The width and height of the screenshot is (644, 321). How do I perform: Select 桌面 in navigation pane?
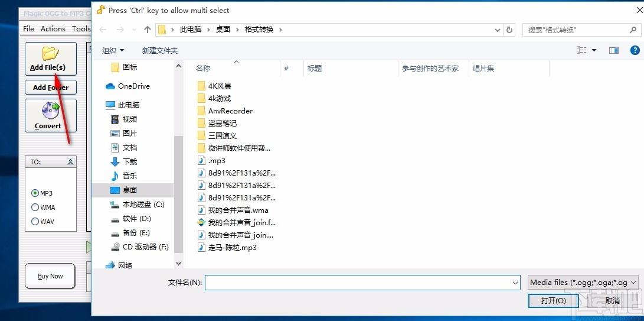click(x=133, y=190)
